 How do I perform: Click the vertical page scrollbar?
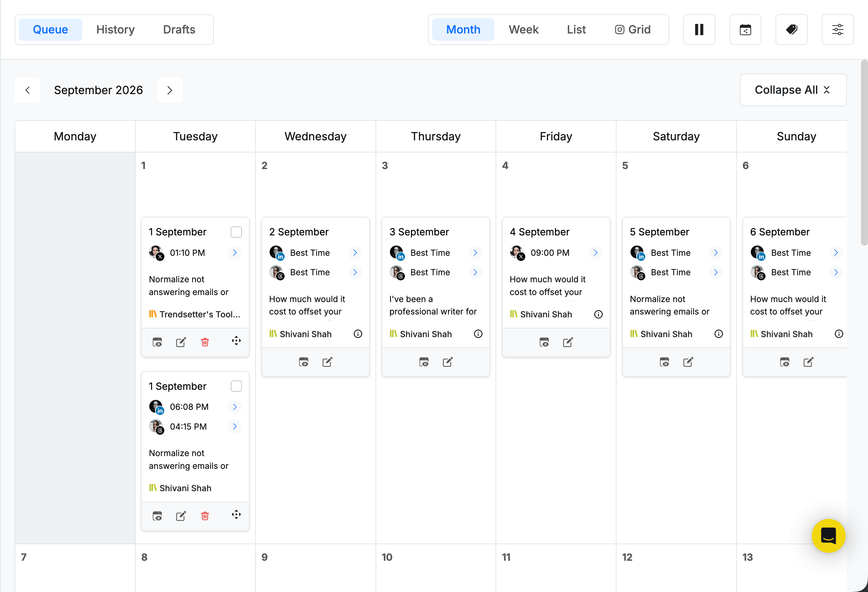point(864,153)
